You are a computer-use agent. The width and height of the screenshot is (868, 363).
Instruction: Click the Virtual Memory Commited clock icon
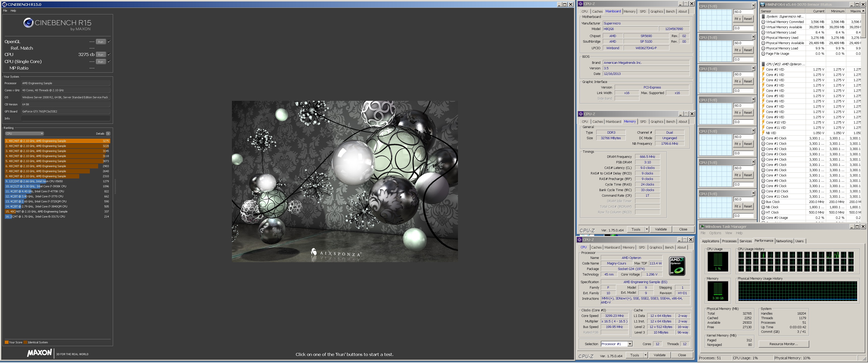pyautogui.click(x=763, y=22)
